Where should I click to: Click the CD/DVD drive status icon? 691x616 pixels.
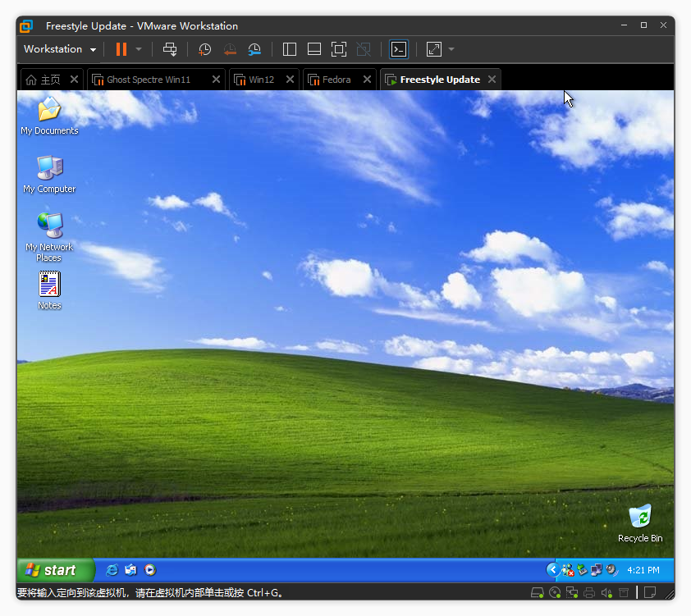point(555,592)
